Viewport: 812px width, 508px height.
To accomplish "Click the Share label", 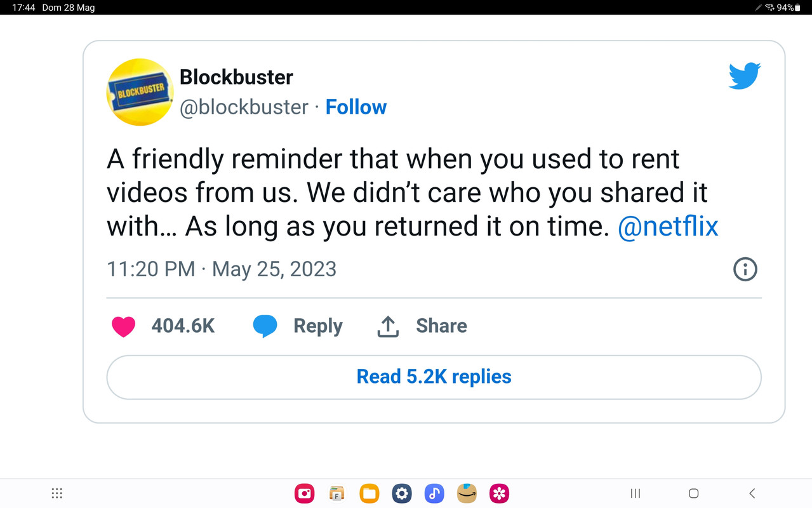I will [x=441, y=326].
